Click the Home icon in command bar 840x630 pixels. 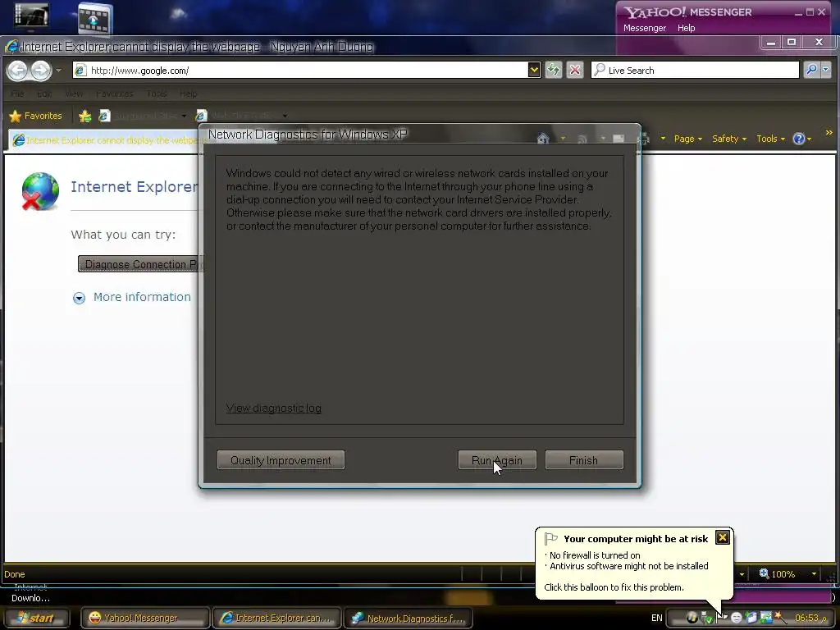(543, 139)
